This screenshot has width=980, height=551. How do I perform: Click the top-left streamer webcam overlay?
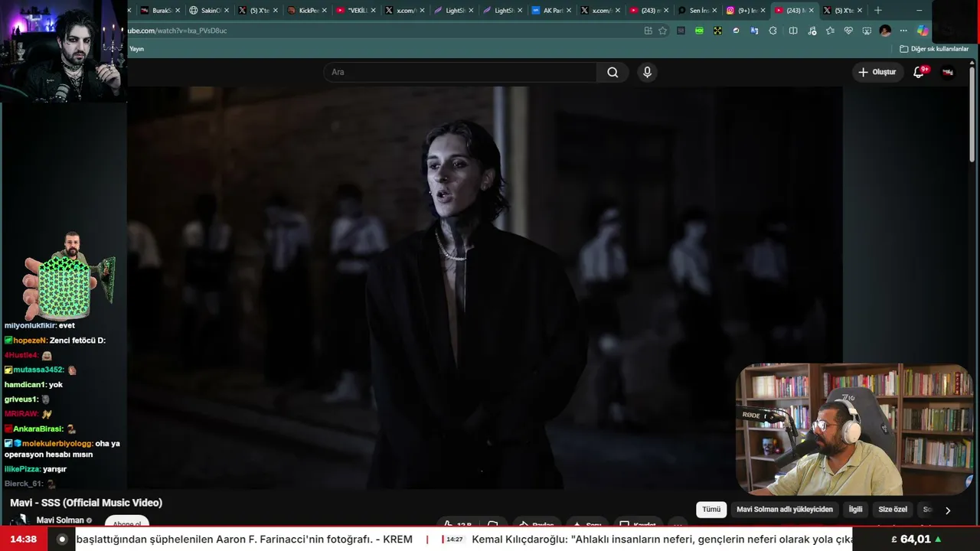(63, 51)
